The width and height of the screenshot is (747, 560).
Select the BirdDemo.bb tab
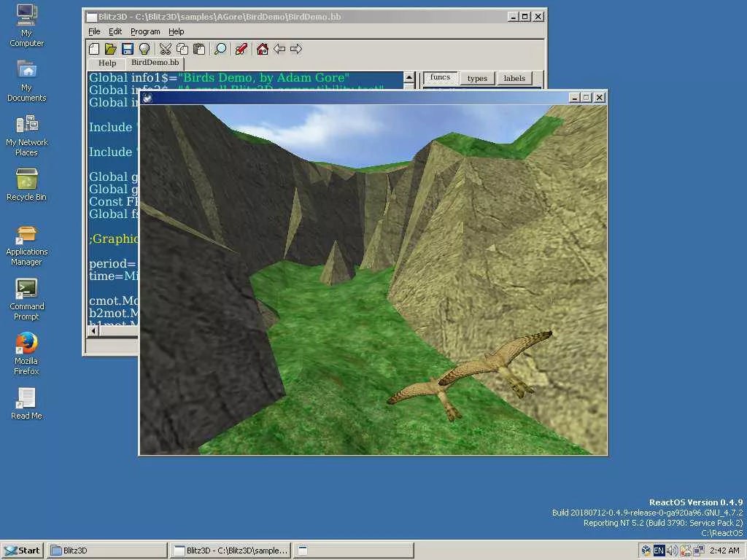[155, 63]
